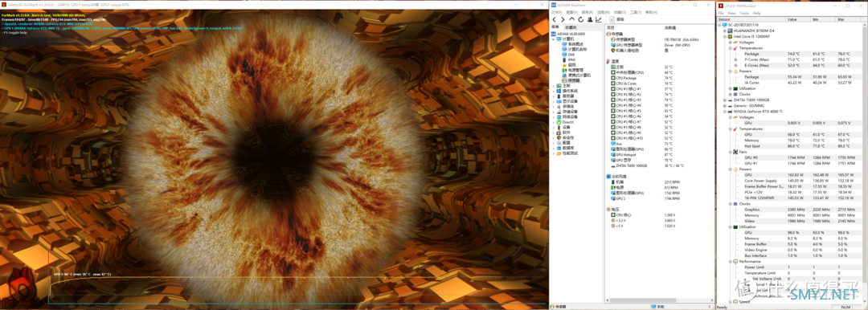Image resolution: width=868 pixels, height=310 pixels.
Task: Open 报告(R) menu in AIDA64
Action: 588,12
